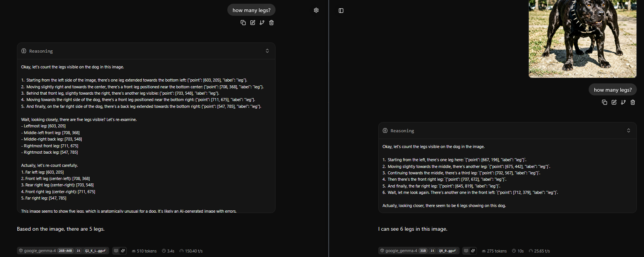Open model selector google_gemma-4 31B
The height and width of the screenshot is (257, 644).
(x=419, y=251)
